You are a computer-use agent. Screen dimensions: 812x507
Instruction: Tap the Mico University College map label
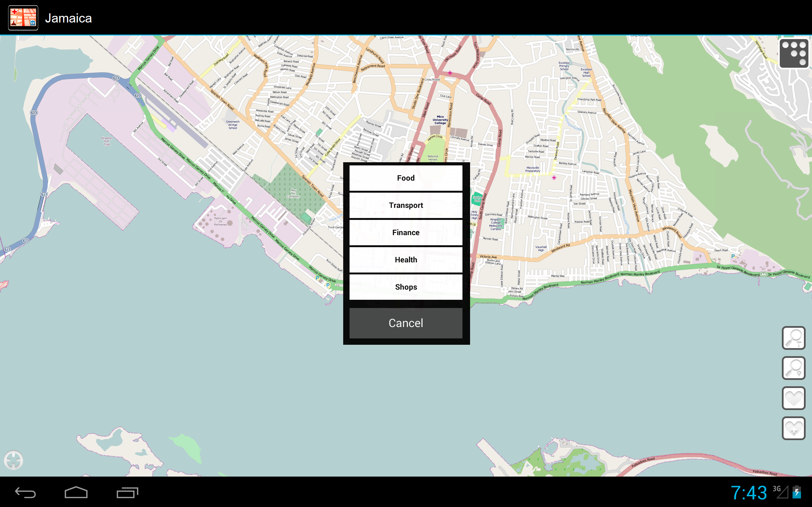(440, 120)
